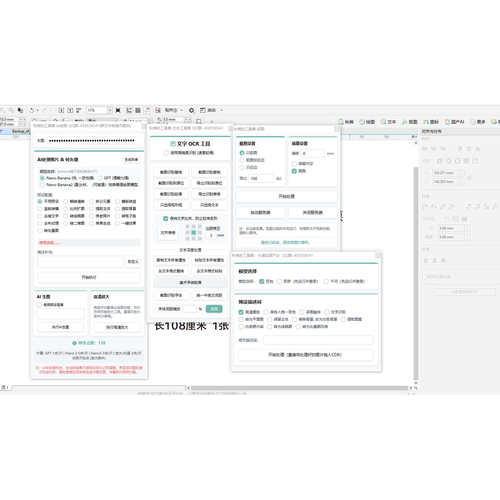Uncheck the green checkbox in OCR tool window

coord(165,219)
